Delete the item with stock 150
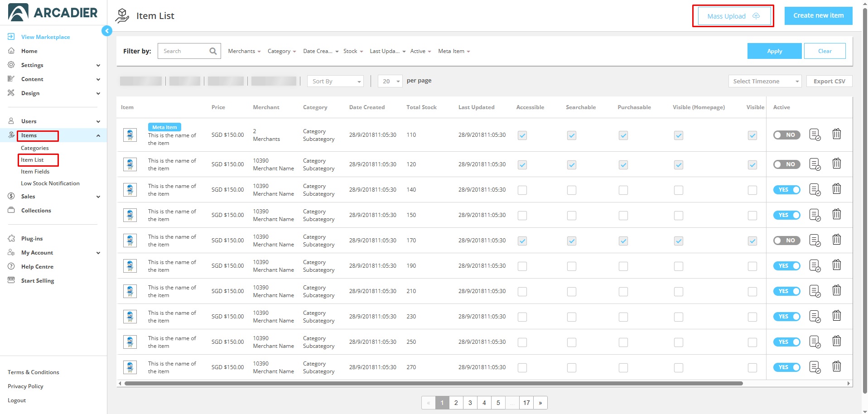The height and width of the screenshot is (414, 868). coord(837,214)
